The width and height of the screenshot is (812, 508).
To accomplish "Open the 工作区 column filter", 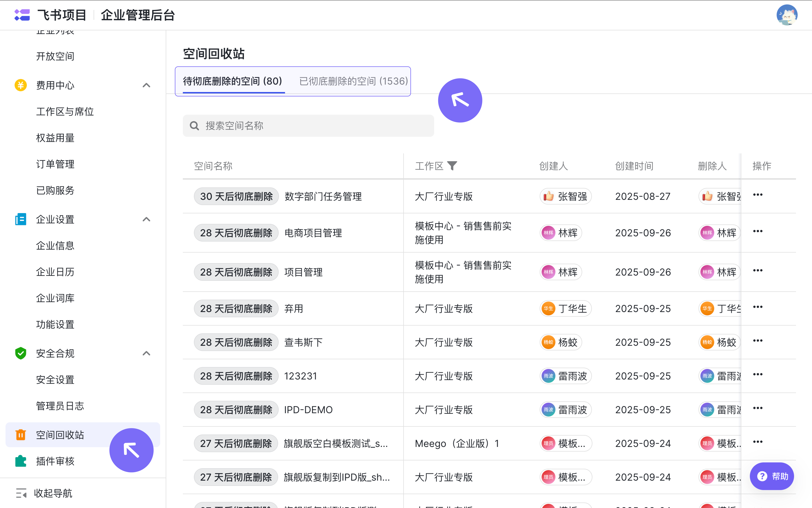I will (x=452, y=166).
